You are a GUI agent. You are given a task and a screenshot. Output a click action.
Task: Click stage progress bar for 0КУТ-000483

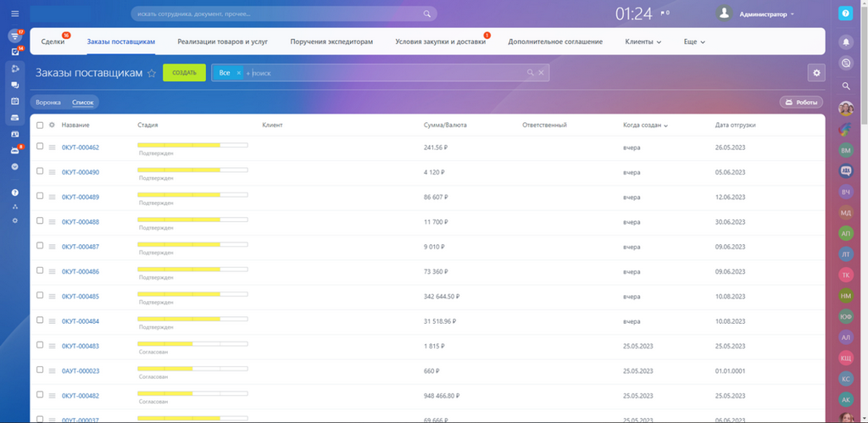tap(192, 343)
